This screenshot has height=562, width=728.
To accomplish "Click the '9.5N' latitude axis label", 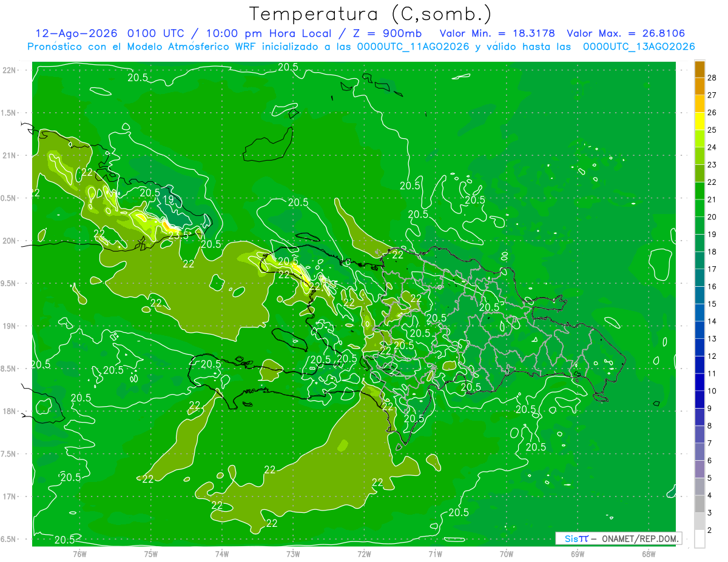I will [10, 283].
